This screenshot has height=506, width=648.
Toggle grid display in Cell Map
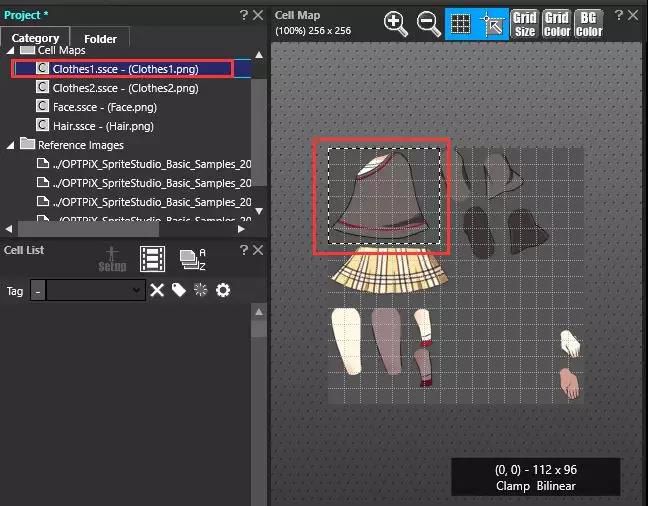460,24
